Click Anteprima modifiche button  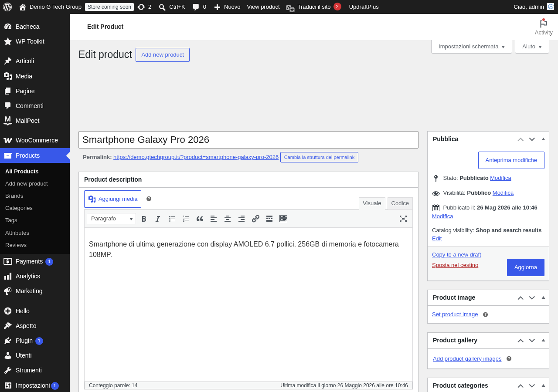coord(511,160)
